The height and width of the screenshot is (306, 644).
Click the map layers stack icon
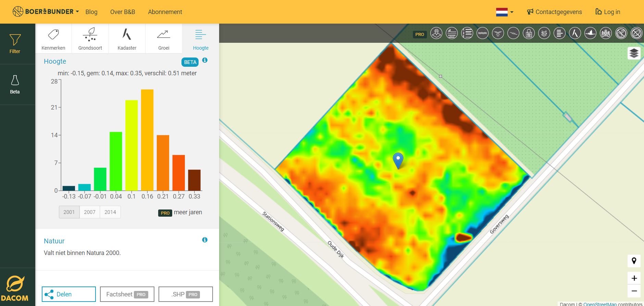(x=634, y=53)
